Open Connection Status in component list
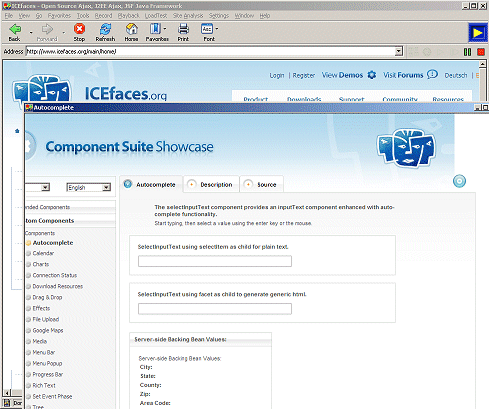 [55, 275]
